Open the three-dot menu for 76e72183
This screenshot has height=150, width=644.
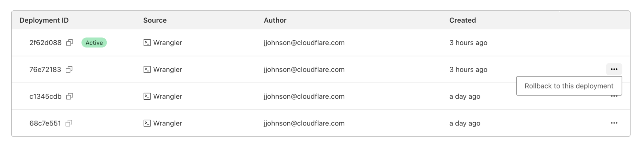[x=614, y=69]
